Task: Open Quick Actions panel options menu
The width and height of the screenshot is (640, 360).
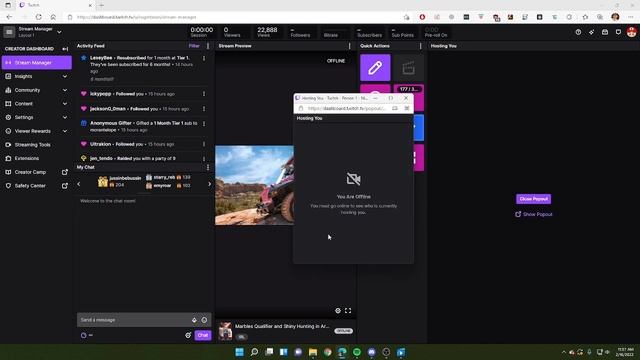Action: click(x=421, y=46)
